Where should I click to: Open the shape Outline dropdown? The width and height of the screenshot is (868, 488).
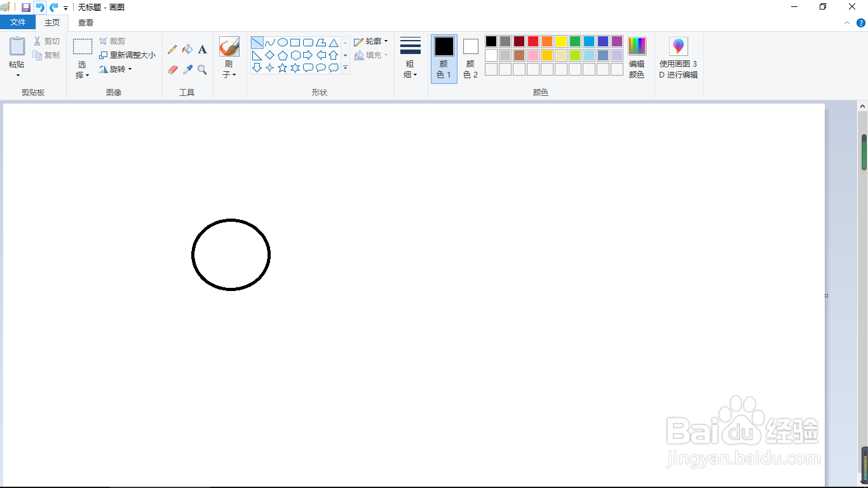pyautogui.click(x=371, y=41)
